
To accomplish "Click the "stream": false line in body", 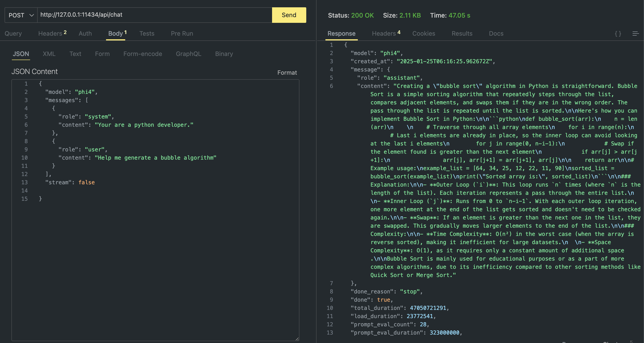I will pyautogui.click(x=70, y=182).
